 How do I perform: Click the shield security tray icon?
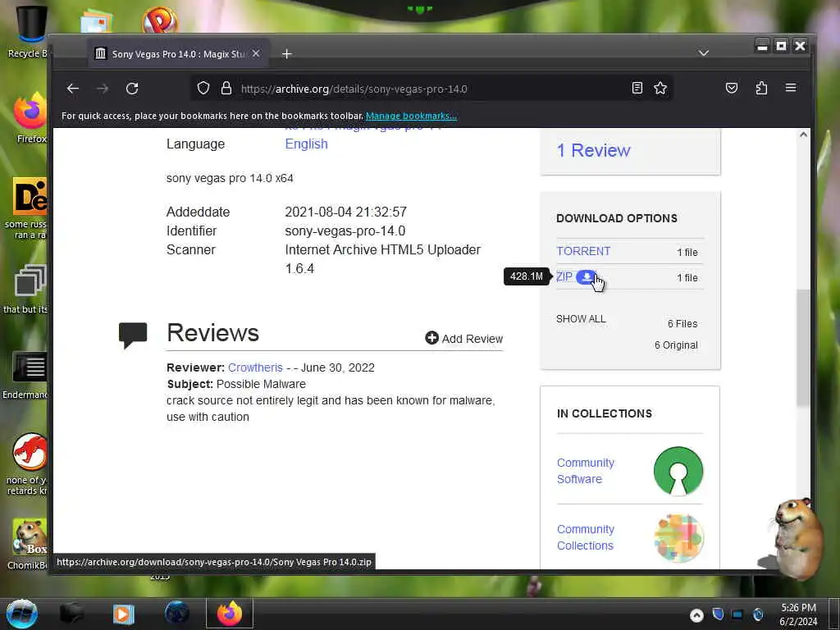pyautogui.click(x=718, y=614)
